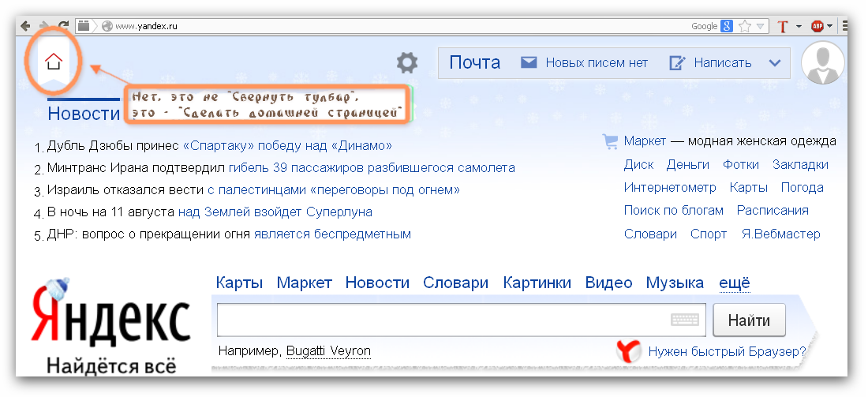Screen dimensions: 868x397
Task: Open the Музыка search tab
Action: pyautogui.click(x=675, y=283)
